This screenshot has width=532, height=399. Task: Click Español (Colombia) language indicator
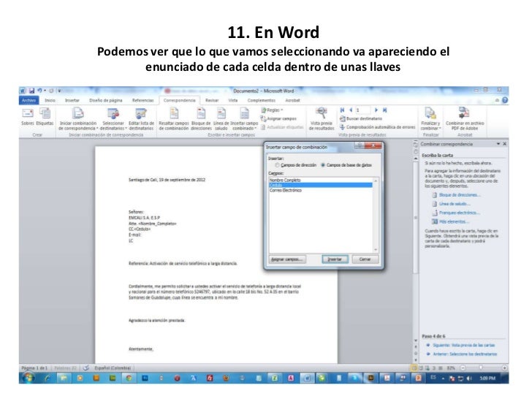pyautogui.click(x=113, y=368)
